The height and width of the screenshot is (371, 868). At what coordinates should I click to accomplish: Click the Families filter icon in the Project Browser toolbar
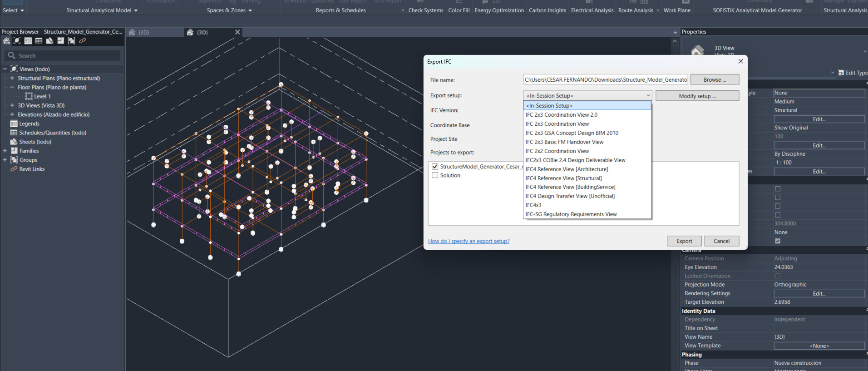click(x=60, y=41)
